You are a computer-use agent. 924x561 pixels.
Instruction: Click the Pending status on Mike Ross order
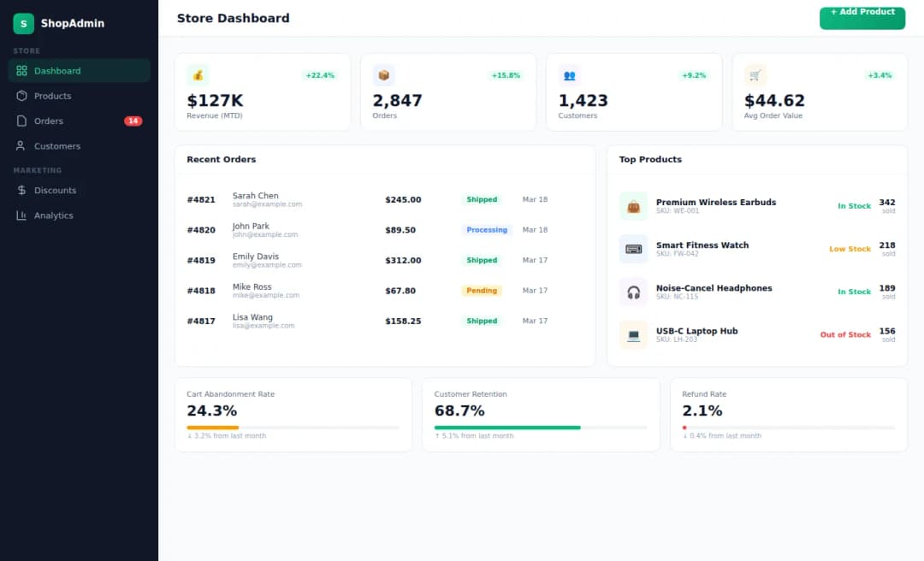pos(482,291)
